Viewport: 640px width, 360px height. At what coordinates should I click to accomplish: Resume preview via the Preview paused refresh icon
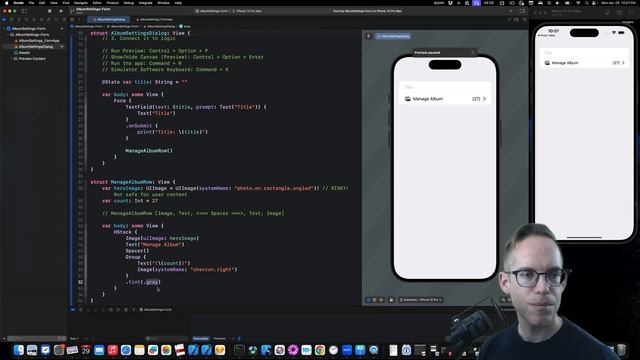(x=473, y=53)
